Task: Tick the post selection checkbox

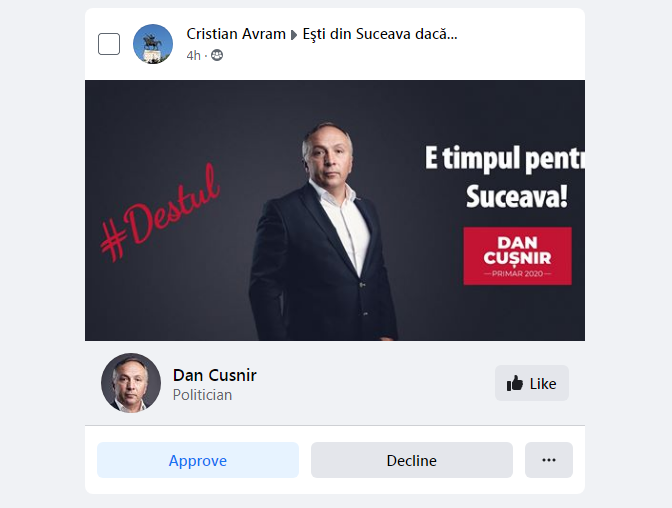Action: click(x=109, y=44)
